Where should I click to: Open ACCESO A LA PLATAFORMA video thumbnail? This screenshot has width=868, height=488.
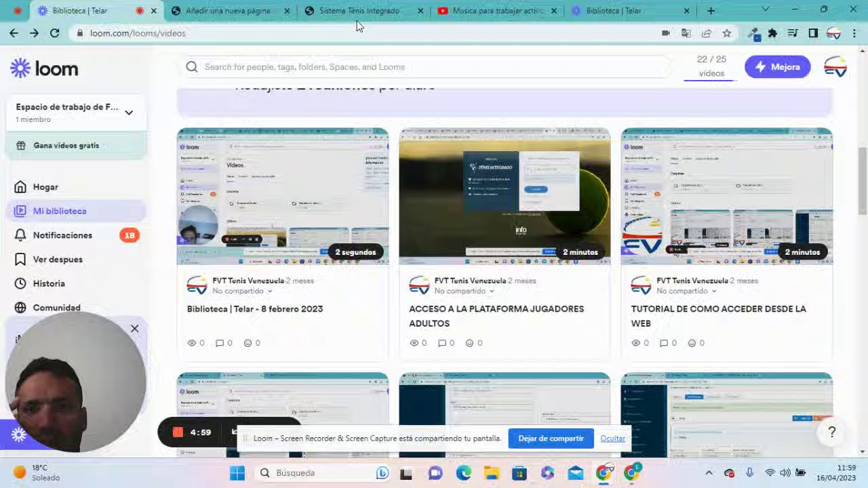tap(505, 197)
